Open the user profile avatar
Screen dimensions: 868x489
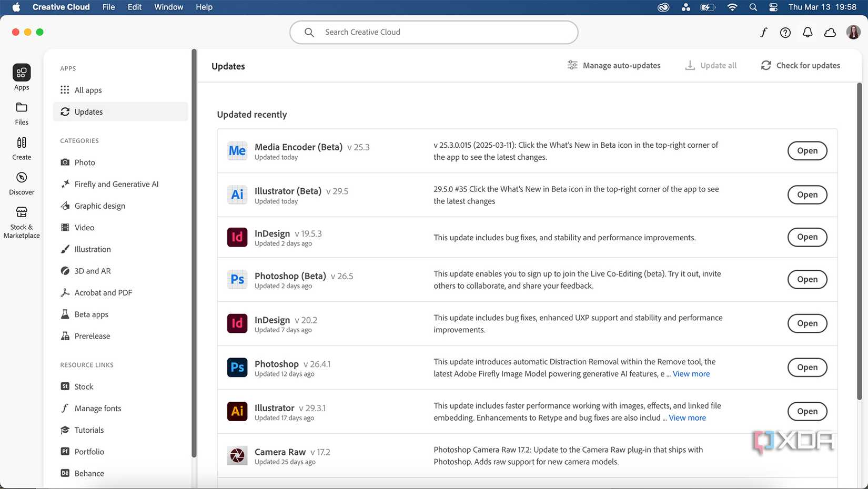point(853,32)
